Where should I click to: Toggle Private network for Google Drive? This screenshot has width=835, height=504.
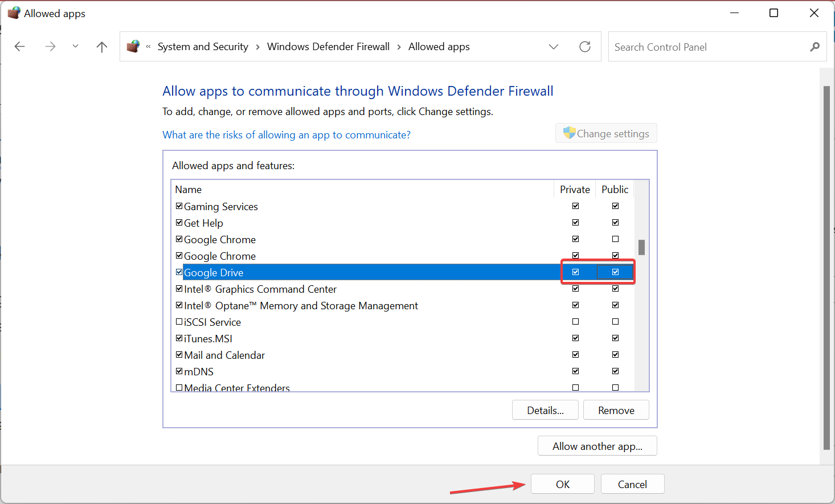(575, 272)
